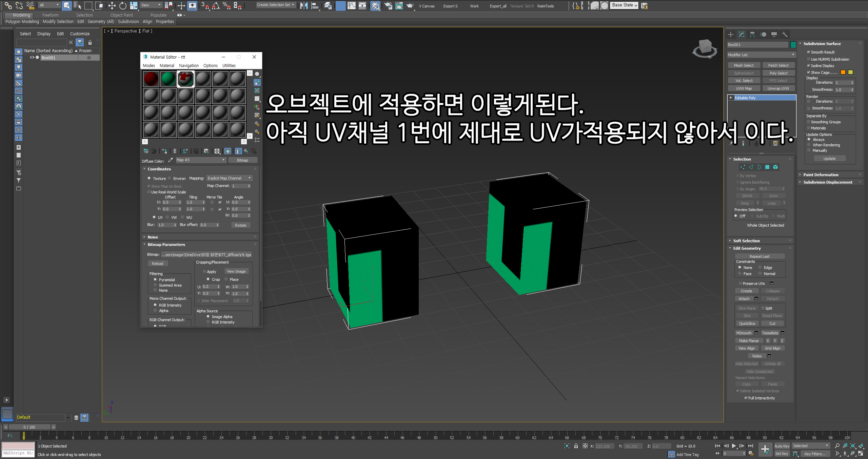Image resolution: width=868 pixels, height=459 pixels.
Task: Open the Utilities wrench panel
Action: (x=785, y=35)
